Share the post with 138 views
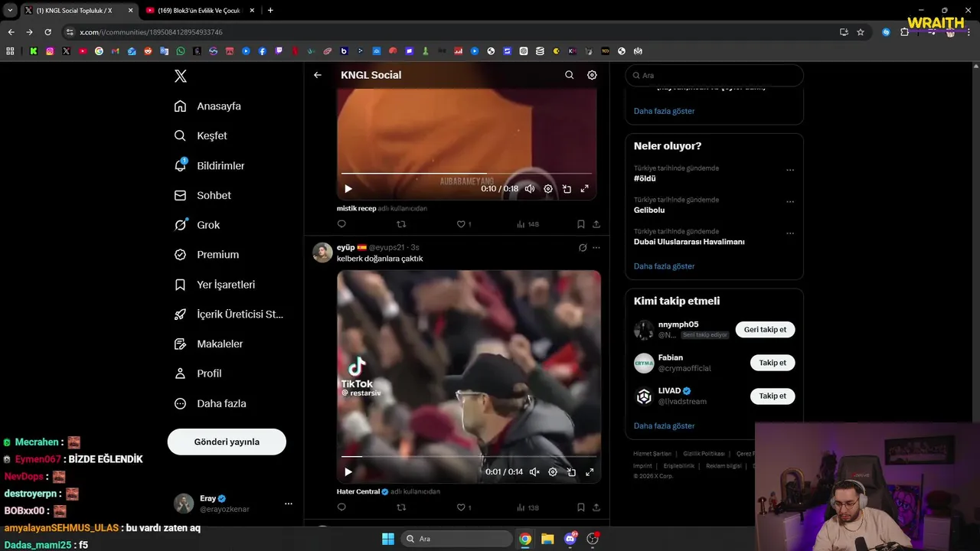Viewport: 980px width, 551px height. 596,507
